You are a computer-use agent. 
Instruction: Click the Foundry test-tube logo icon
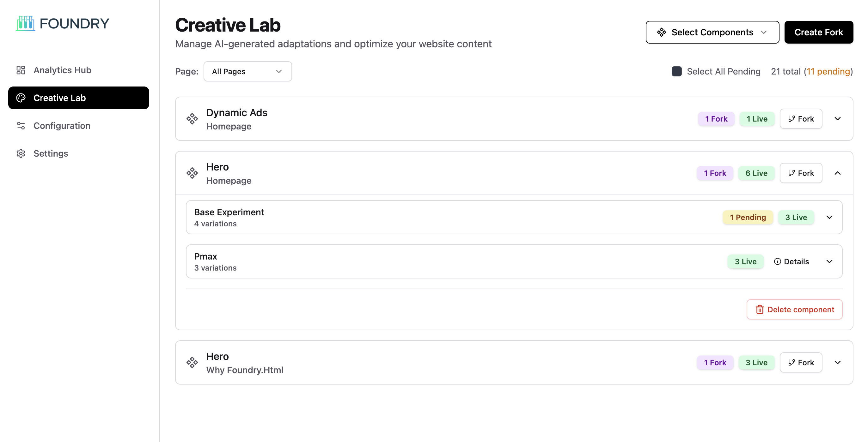[x=26, y=23]
